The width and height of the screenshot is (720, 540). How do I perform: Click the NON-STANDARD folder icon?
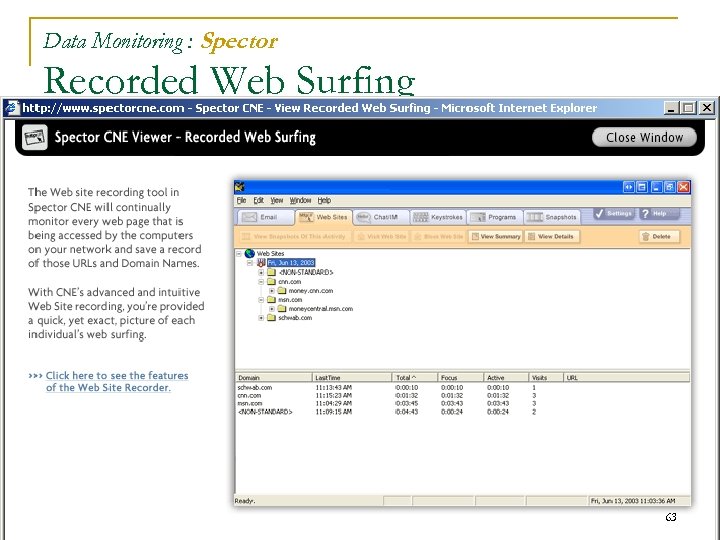click(x=271, y=272)
